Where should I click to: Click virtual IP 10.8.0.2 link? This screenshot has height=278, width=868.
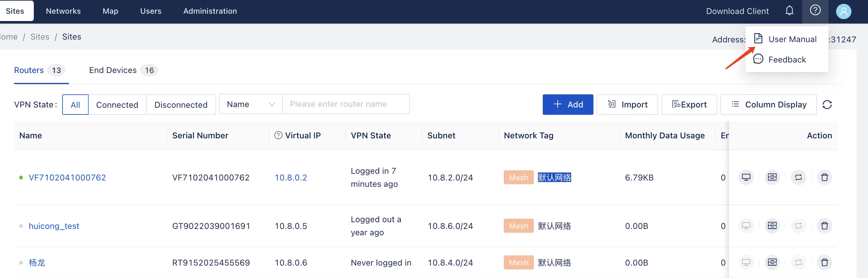coord(291,178)
